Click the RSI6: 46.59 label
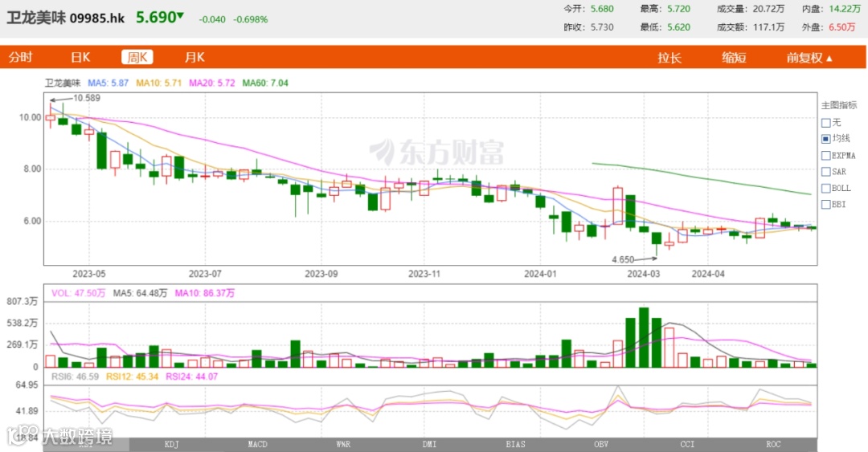868x452 pixels. click(76, 377)
